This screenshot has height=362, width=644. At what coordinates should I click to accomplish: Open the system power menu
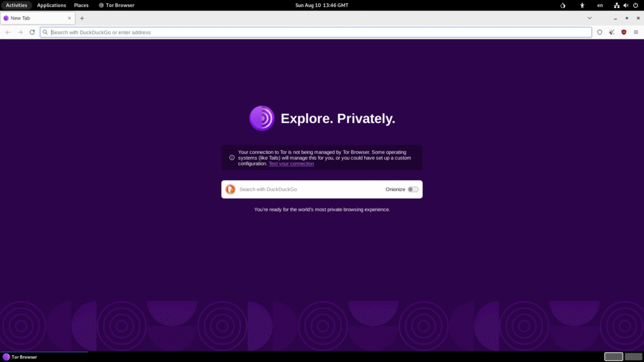pyautogui.click(x=635, y=5)
